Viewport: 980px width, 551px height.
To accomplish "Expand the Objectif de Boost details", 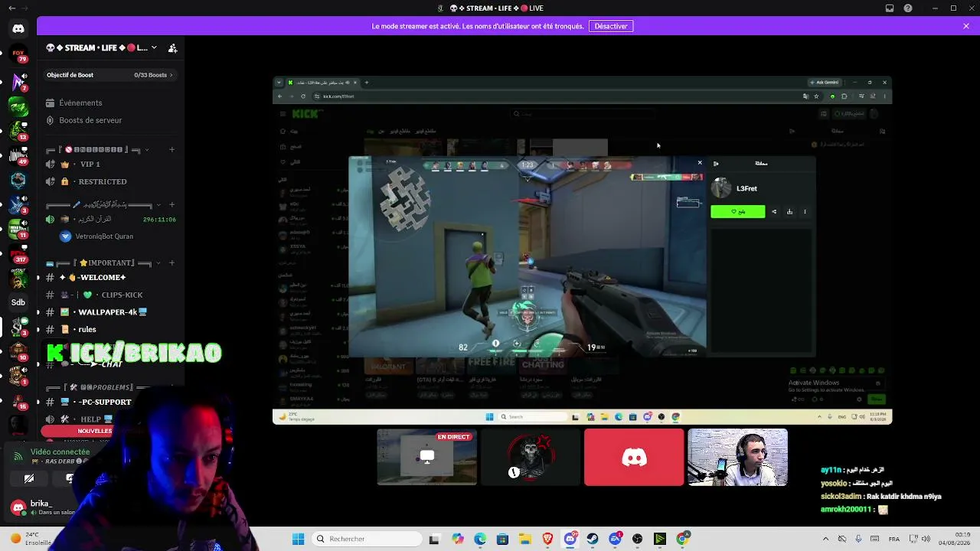I will [x=110, y=75].
